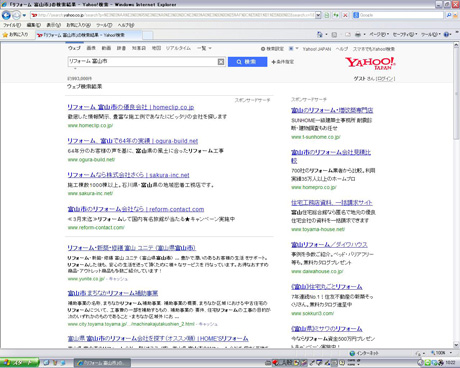
Task: Open the 富山市まちなかリフォーム補助事業 result
Action: (x=113, y=293)
